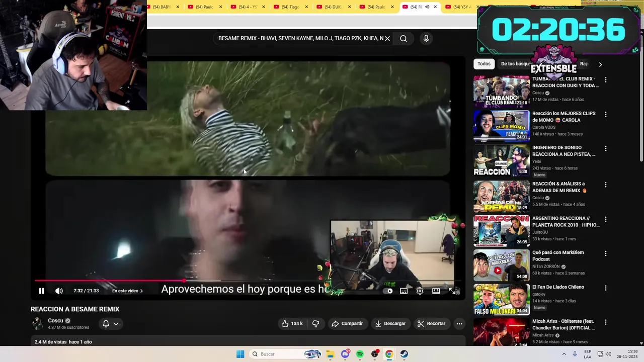
Task: Dislike the video with thumbs down
Action: (x=315, y=324)
